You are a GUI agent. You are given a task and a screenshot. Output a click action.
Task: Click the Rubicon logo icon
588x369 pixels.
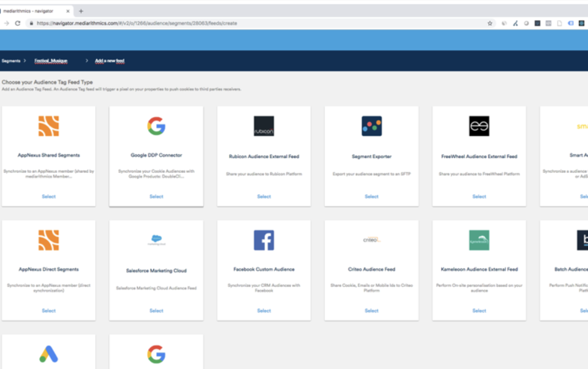click(x=263, y=126)
